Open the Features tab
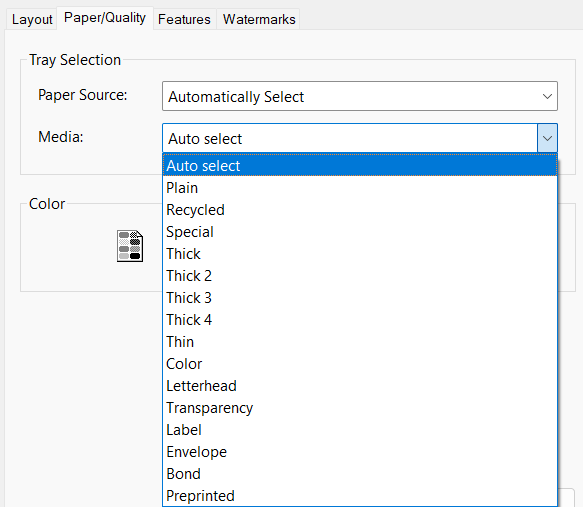Screen dimensions: 583x507 click(x=184, y=19)
